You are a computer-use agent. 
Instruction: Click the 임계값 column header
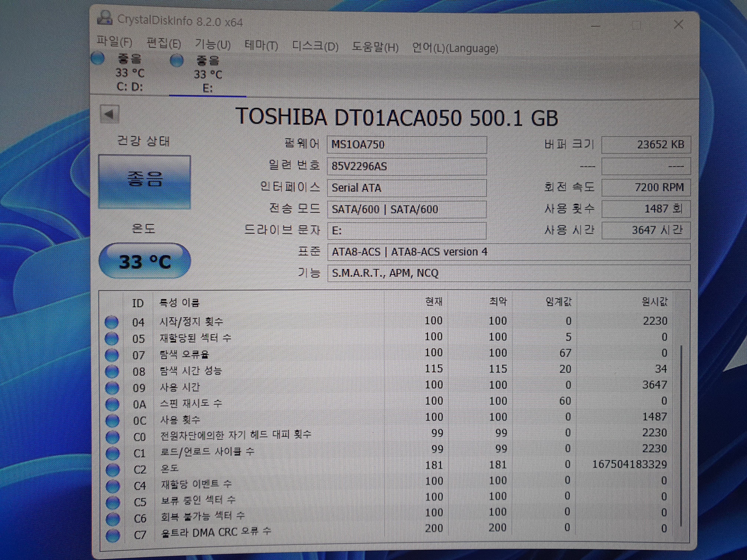click(x=559, y=301)
